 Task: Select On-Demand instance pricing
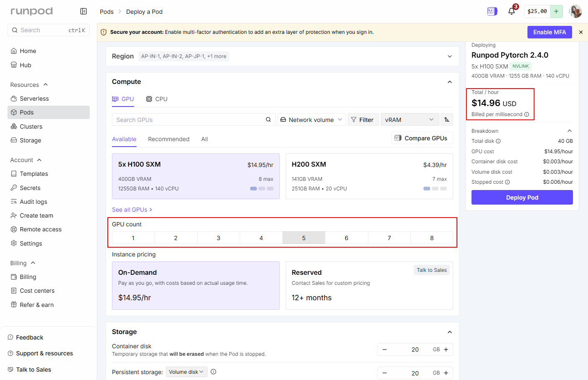point(196,286)
